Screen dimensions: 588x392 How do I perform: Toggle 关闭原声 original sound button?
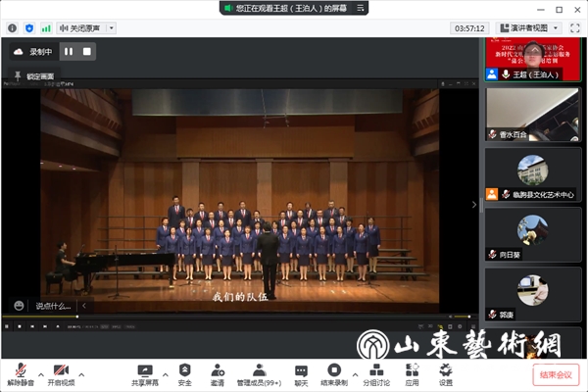80,28
